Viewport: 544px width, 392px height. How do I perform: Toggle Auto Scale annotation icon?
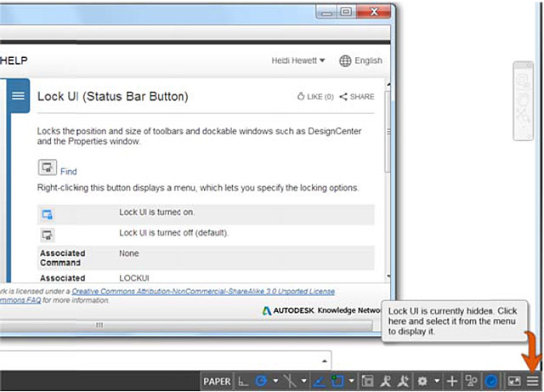point(403,381)
